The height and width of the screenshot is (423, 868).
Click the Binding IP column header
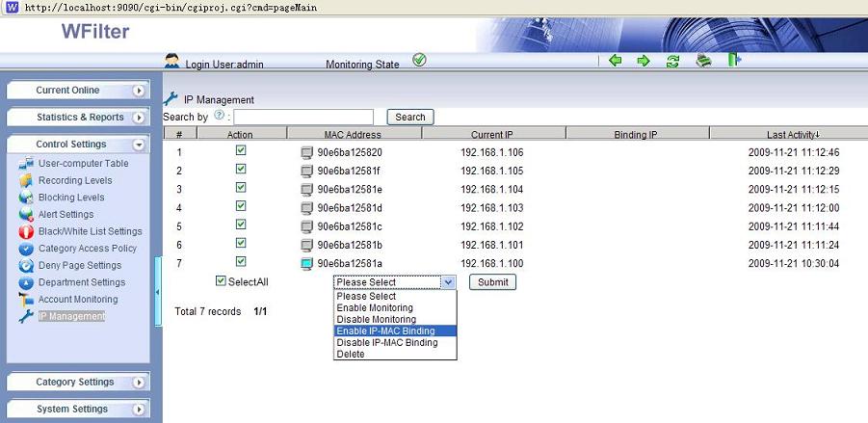coord(636,135)
